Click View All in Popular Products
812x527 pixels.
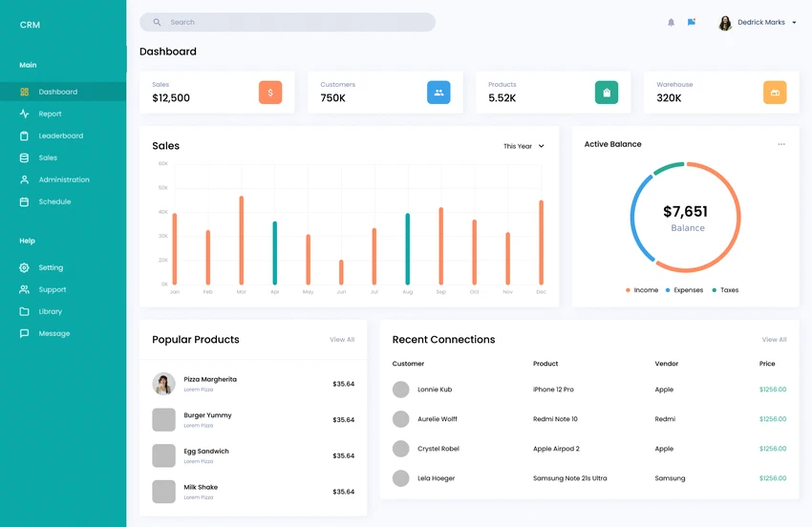click(x=342, y=340)
